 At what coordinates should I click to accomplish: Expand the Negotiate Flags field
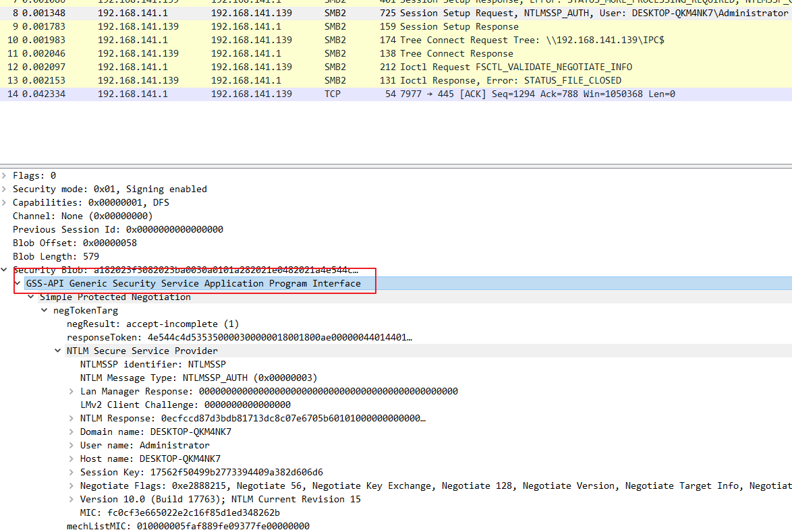[72, 485]
